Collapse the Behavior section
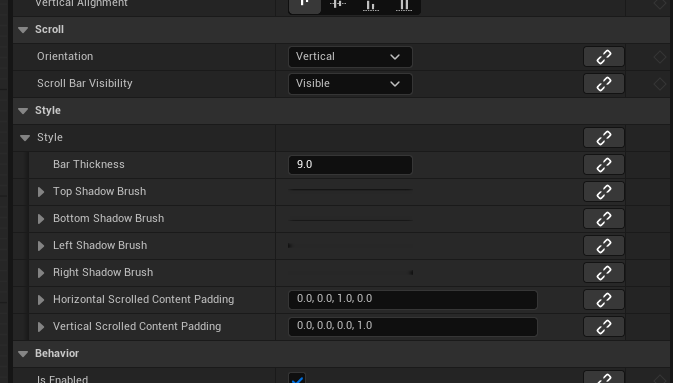Image resolution: width=673 pixels, height=383 pixels. (23, 354)
